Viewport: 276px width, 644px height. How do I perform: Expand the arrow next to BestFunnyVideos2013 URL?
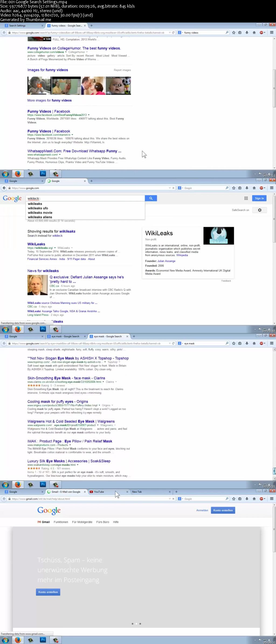coord(89,115)
